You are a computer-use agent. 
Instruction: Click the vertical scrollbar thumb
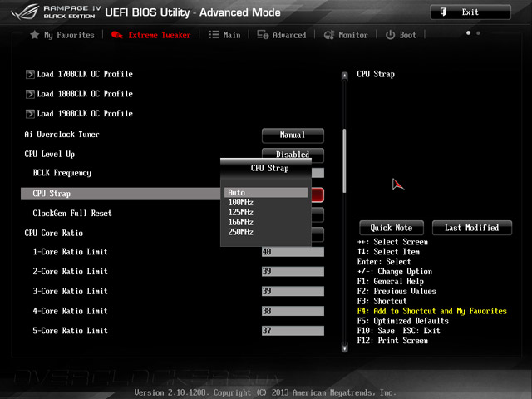pyautogui.click(x=344, y=160)
